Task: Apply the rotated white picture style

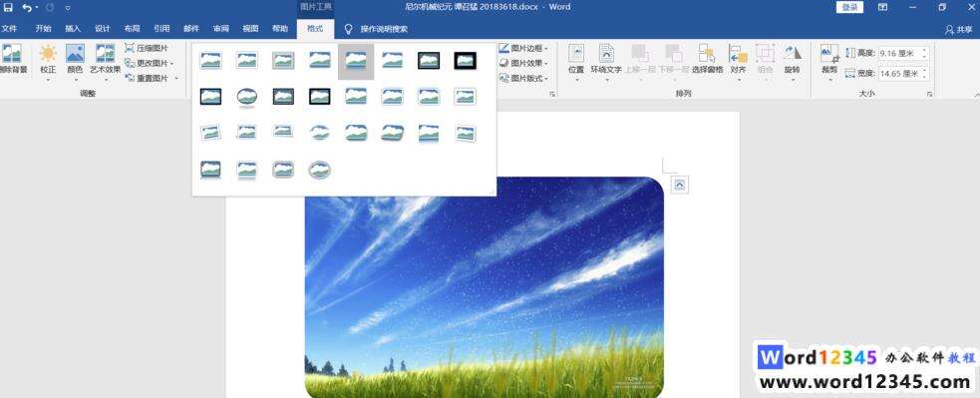Action: click(210, 133)
